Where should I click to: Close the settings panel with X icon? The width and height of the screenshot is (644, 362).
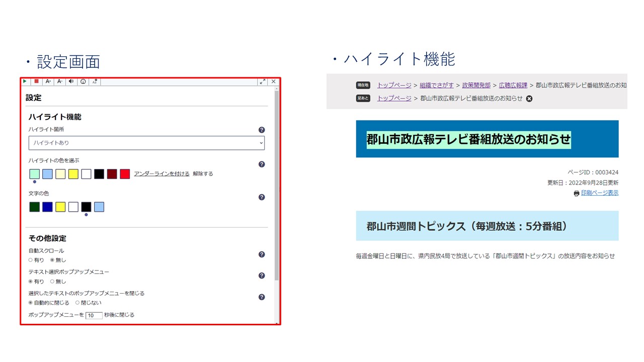[x=274, y=81]
